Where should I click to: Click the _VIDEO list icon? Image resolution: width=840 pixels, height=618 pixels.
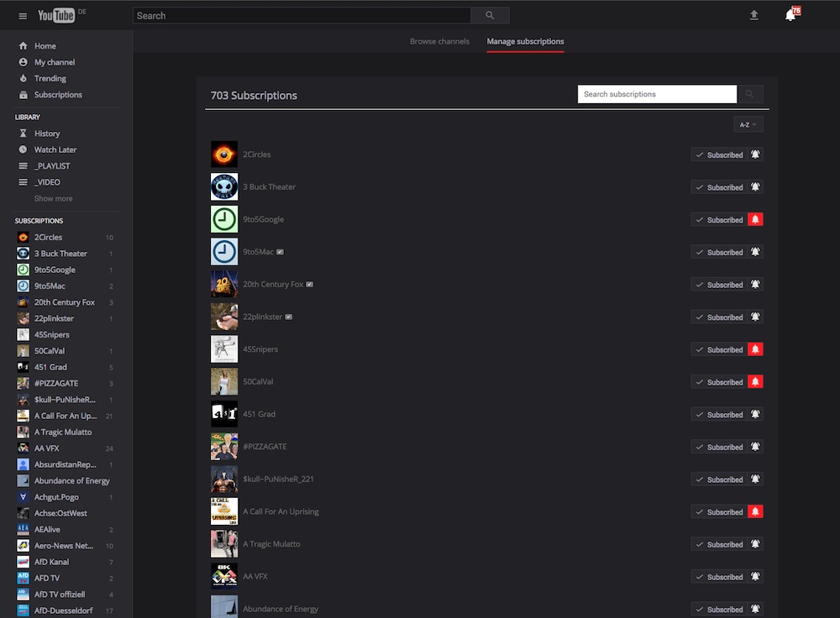(23, 182)
